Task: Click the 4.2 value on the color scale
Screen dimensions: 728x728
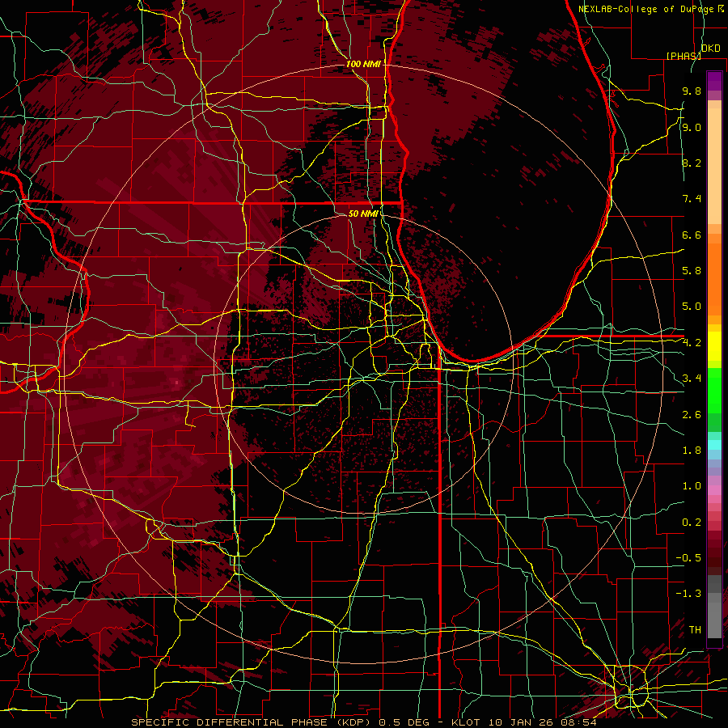Action: 692,343
